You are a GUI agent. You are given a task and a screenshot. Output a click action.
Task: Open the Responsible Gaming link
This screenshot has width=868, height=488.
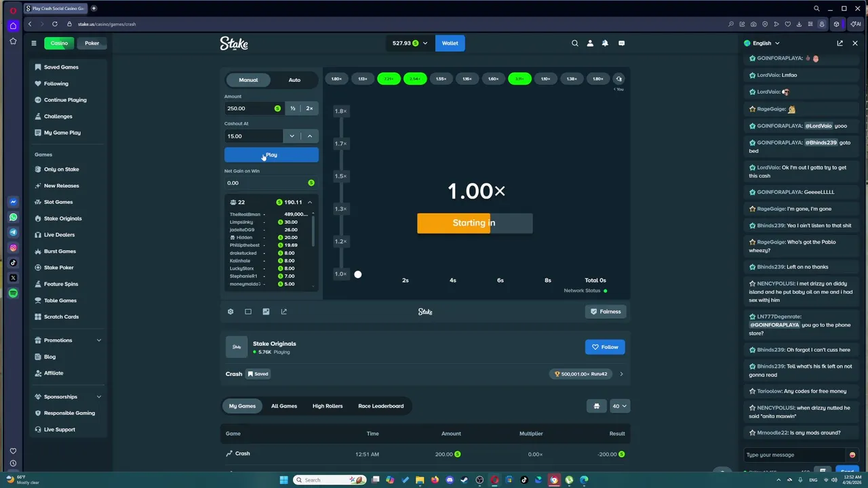(69, 413)
